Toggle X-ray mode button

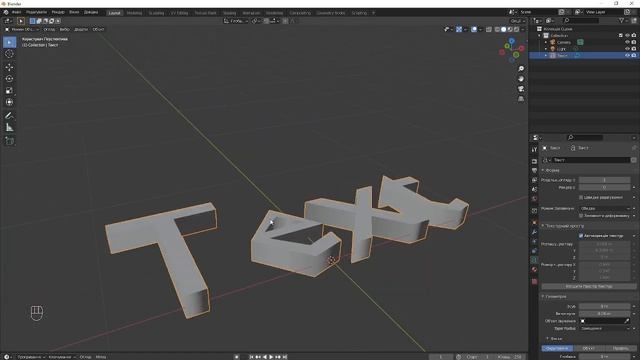[x=489, y=29]
